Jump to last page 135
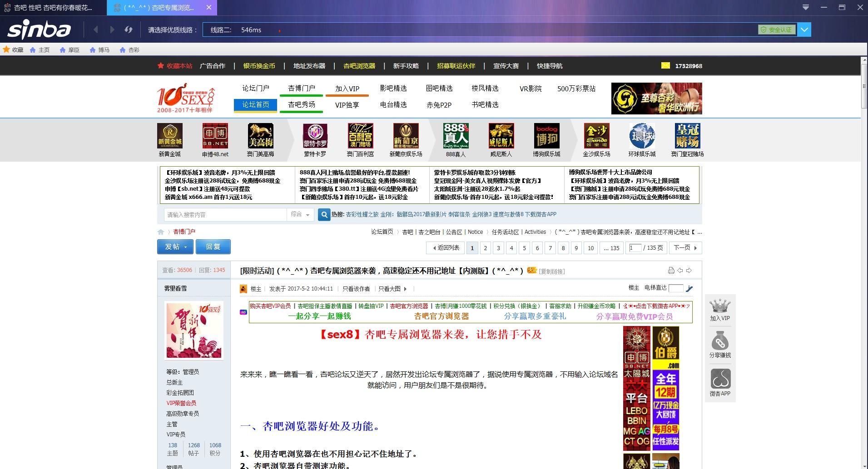The height and width of the screenshot is (469, 868). [x=611, y=248]
